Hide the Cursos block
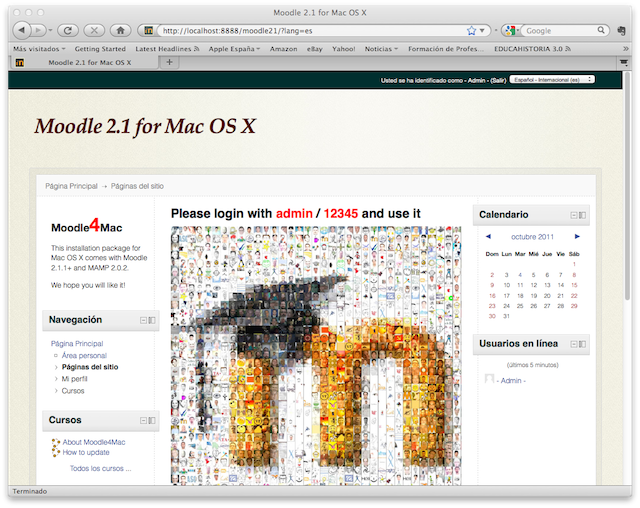Image resolution: width=640 pixels, height=508 pixels. (143, 420)
